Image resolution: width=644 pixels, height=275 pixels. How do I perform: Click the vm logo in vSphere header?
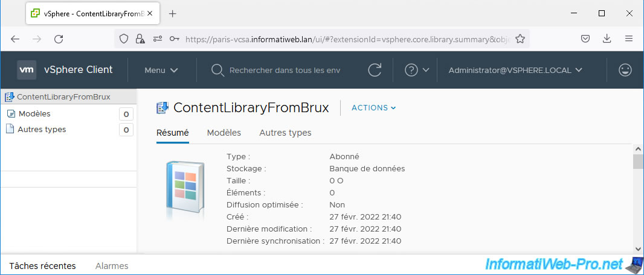coord(27,70)
